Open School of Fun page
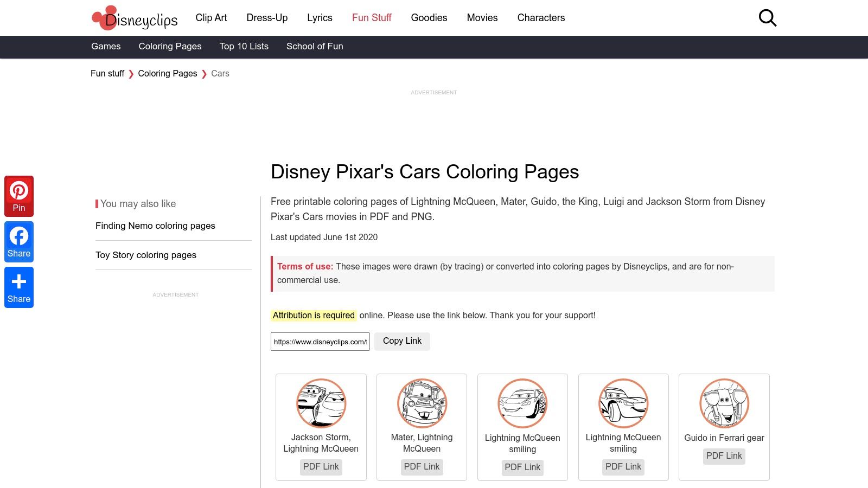Viewport: 868px width, 488px height. (x=315, y=47)
